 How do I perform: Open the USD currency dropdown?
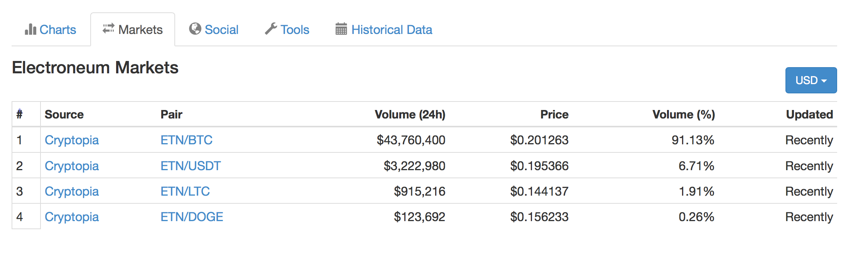click(x=811, y=80)
